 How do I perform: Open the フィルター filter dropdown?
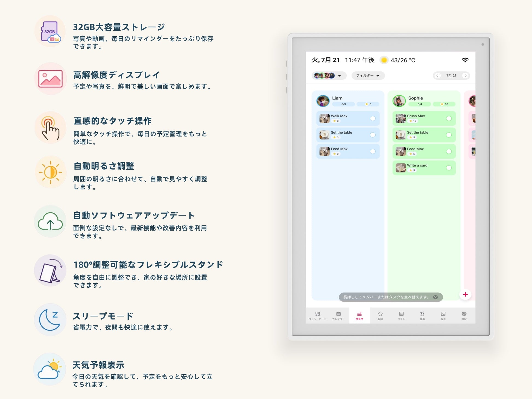pyautogui.click(x=368, y=75)
